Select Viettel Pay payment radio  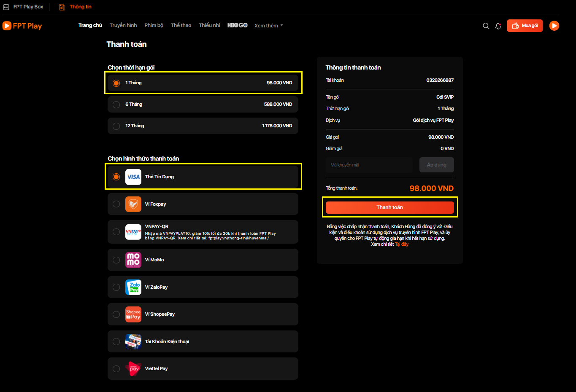[116, 369]
